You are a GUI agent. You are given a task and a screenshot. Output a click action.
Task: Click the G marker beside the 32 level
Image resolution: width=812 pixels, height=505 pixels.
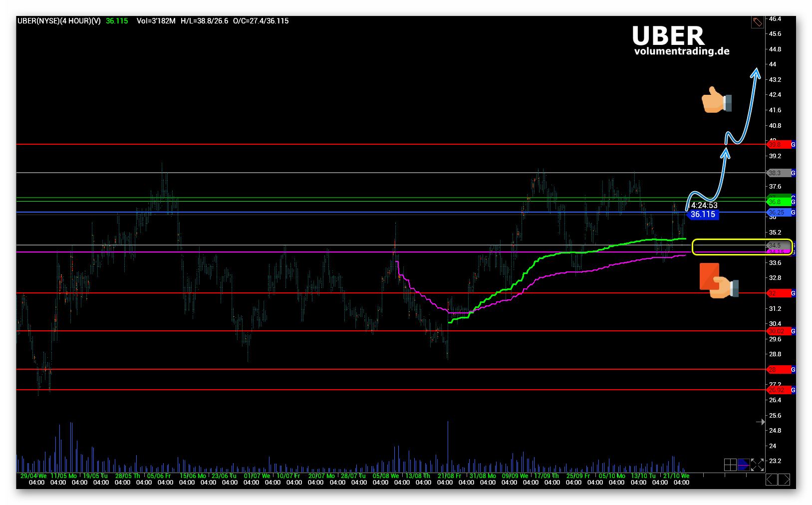pos(793,293)
